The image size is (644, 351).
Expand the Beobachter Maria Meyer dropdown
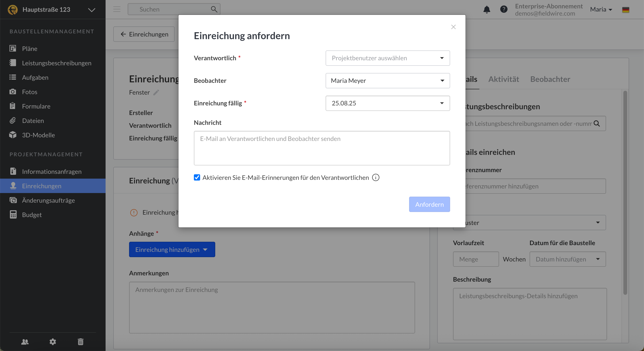tap(388, 81)
